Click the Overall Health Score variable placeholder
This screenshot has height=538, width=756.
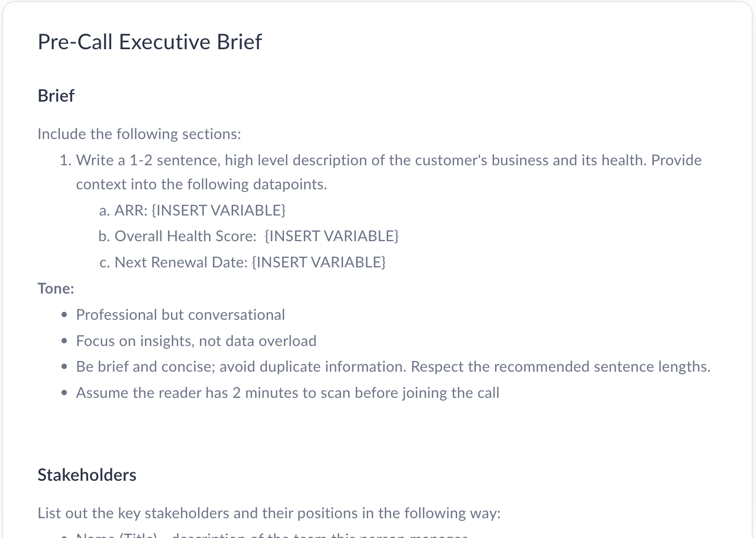pos(331,236)
